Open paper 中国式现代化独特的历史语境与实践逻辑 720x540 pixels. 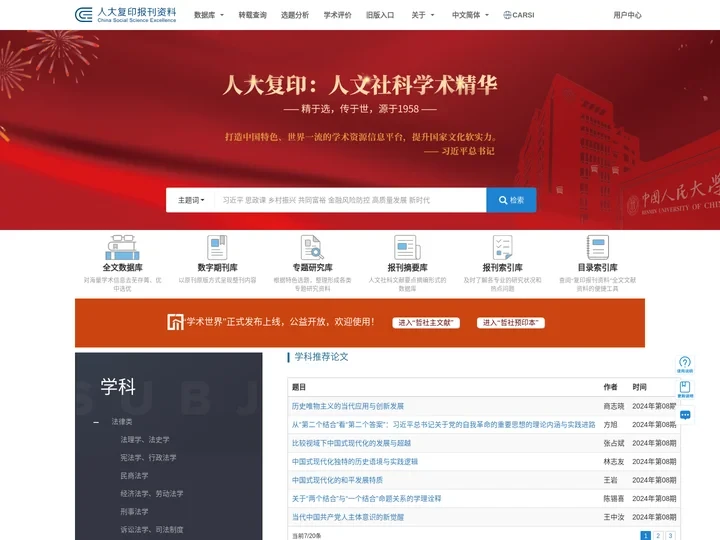[354, 461]
